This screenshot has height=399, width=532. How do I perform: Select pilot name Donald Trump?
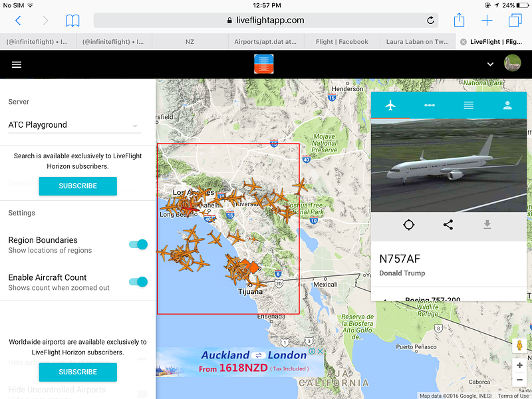[x=402, y=273]
